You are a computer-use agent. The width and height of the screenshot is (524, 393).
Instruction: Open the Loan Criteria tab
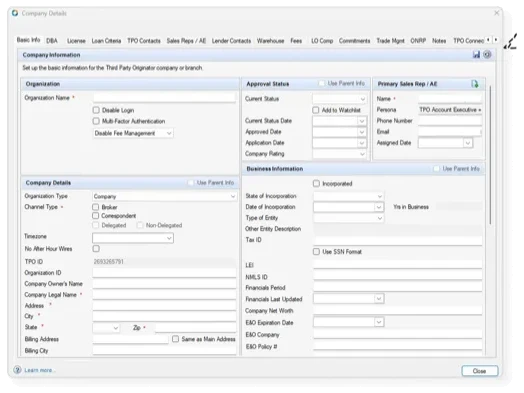point(106,41)
